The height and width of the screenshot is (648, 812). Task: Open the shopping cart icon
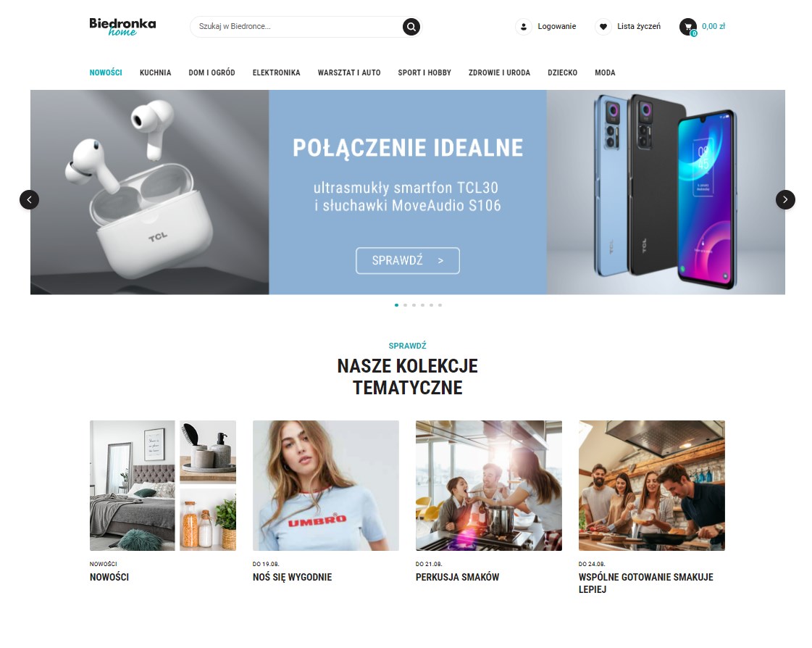tap(688, 26)
